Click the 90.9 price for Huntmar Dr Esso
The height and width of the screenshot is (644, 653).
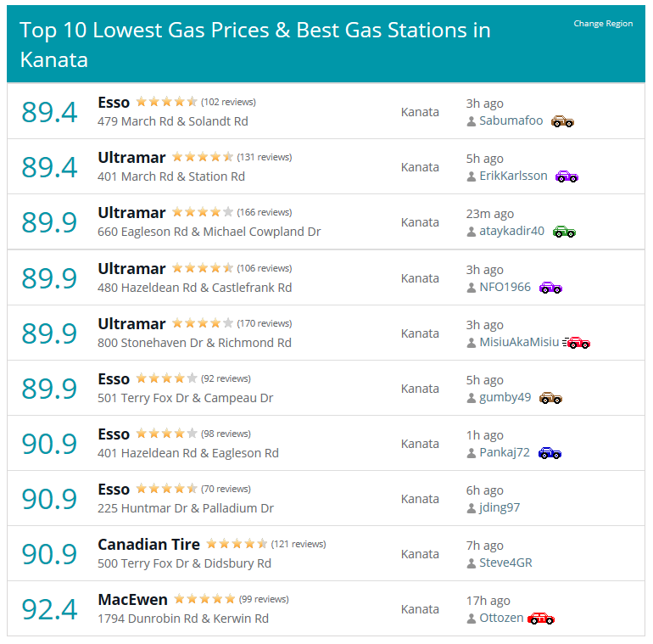tap(49, 499)
